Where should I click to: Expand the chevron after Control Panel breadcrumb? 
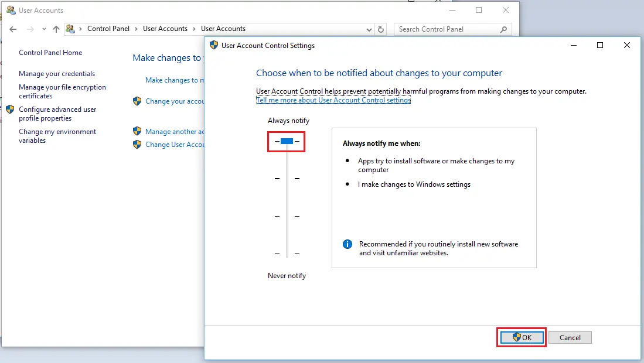pos(136,29)
